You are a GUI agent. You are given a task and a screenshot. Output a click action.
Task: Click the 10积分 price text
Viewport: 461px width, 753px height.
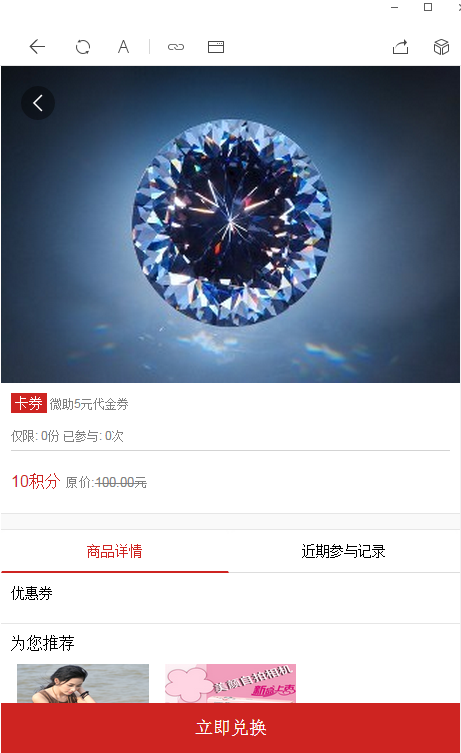click(36, 481)
